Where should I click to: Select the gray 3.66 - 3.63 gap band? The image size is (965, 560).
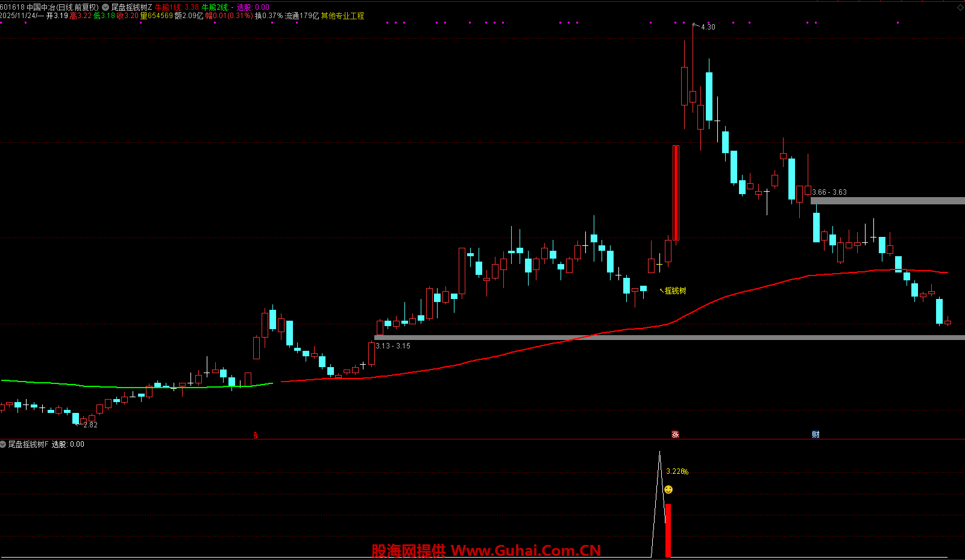click(x=887, y=201)
